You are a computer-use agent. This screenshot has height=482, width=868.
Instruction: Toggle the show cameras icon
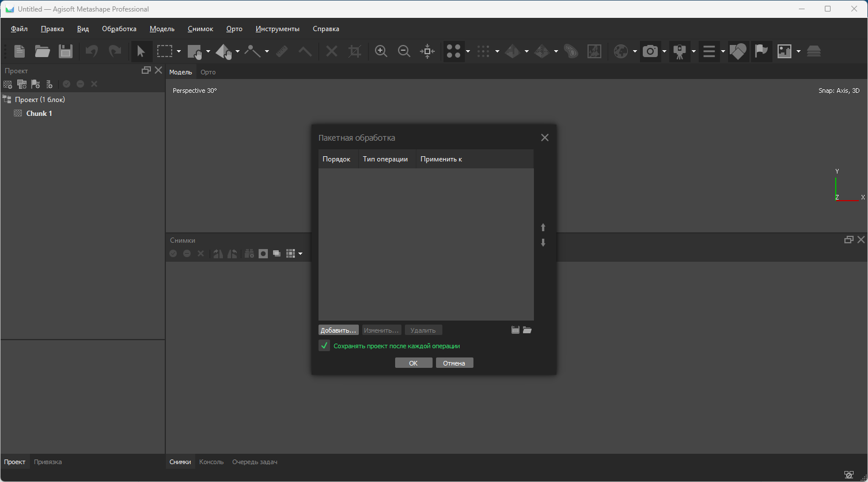[x=650, y=51]
